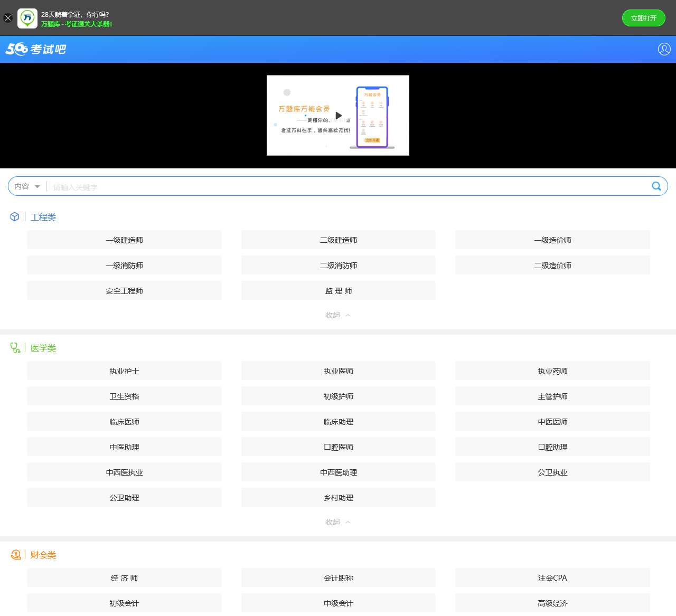Select 一级建造师 exam category
The image size is (676, 616).
pyautogui.click(x=124, y=240)
